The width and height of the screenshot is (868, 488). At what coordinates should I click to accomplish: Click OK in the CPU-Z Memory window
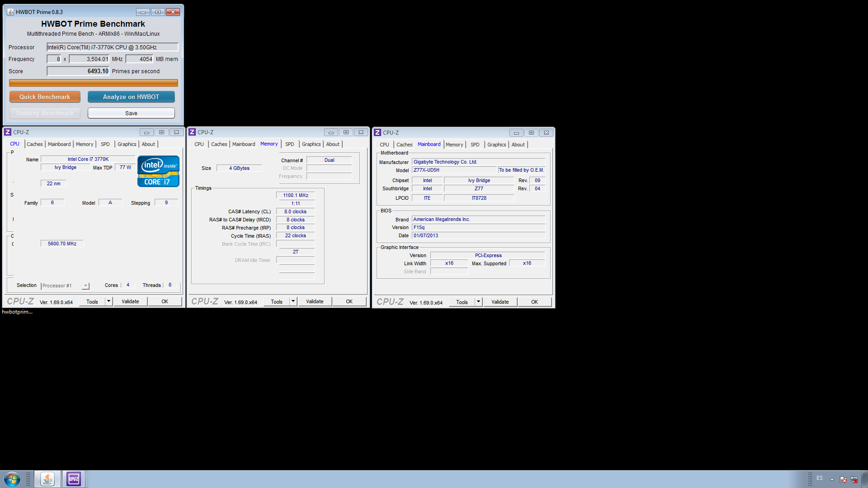[349, 301]
